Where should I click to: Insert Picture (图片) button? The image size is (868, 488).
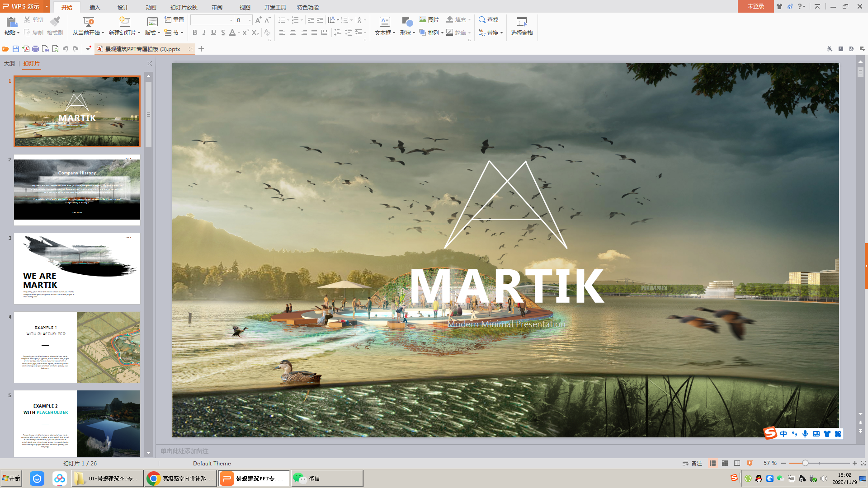(x=429, y=19)
